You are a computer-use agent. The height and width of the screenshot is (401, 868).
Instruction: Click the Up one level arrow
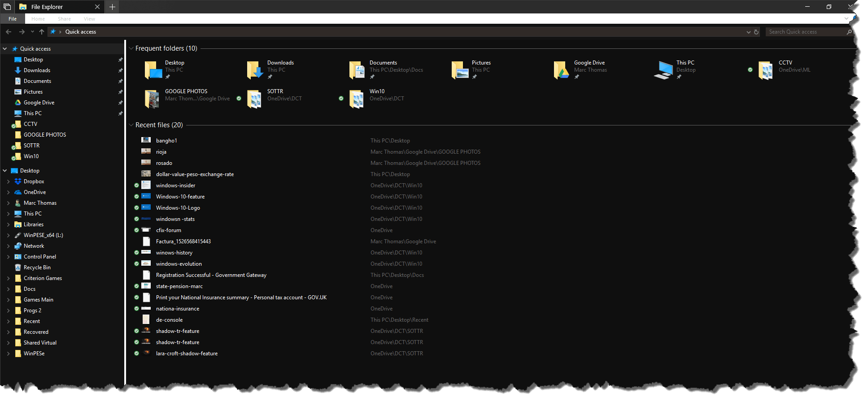click(42, 32)
